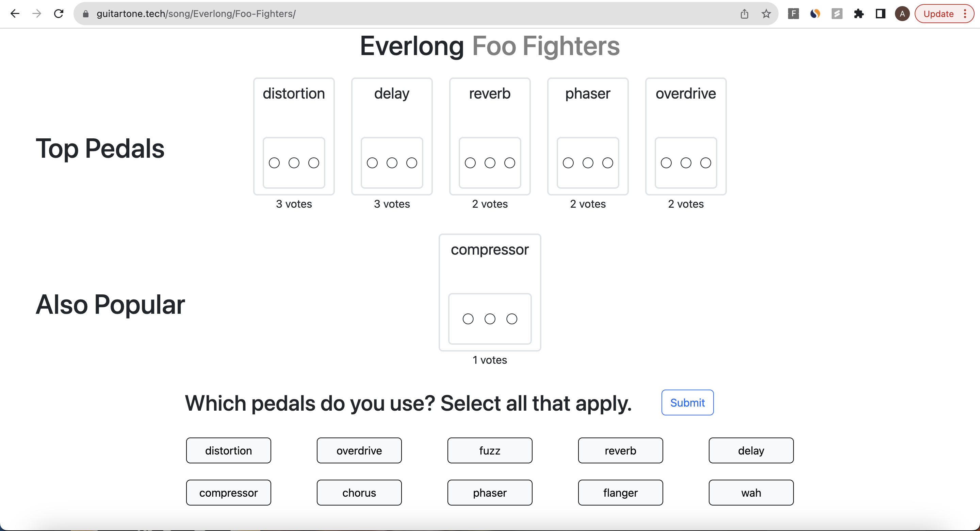Toggle the distortion pedal option button

click(228, 450)
